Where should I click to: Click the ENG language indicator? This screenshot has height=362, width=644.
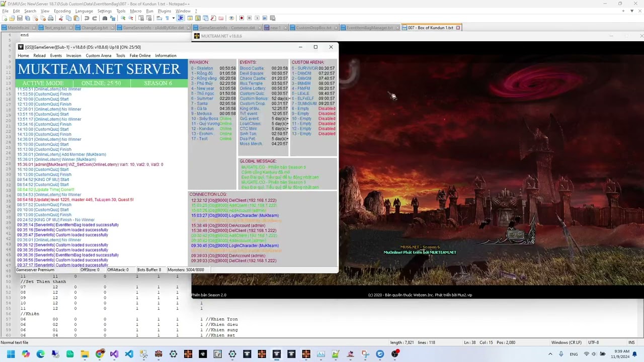tap(574, 354)
